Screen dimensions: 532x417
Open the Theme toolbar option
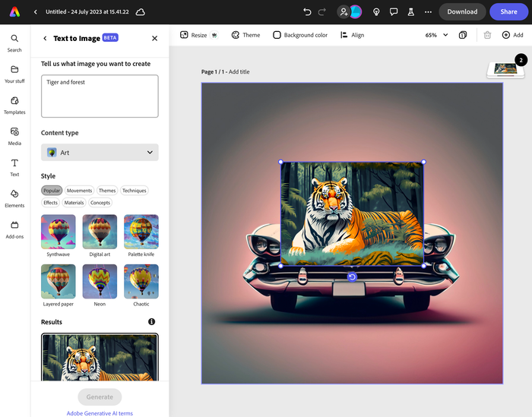pyautogui.click(x=245, y=35)
